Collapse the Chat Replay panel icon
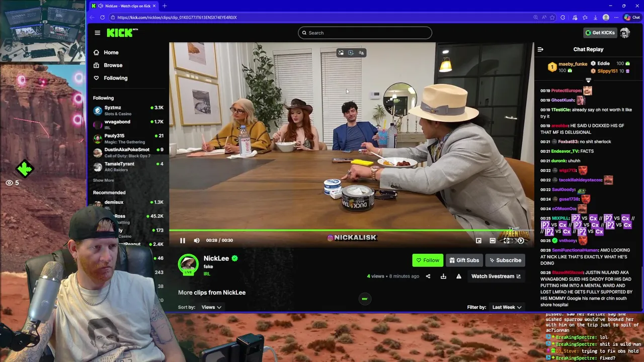 [x=540, y=49]
